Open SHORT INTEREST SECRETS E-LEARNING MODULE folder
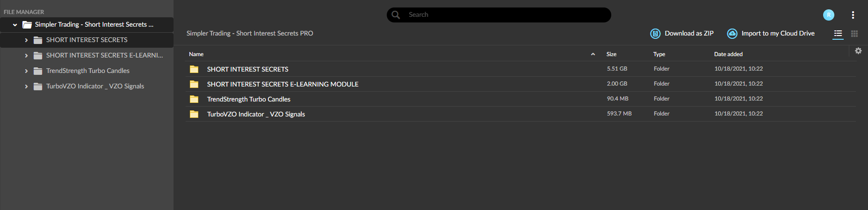The height and width of the screenshot is (210, 868). (283, 84)
